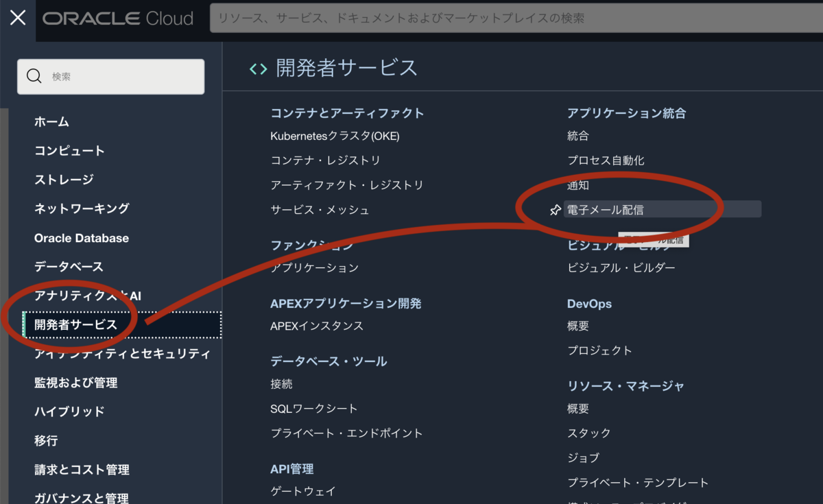823x504 pixels.
Task: Open 概要 under DevOps
Action: tap(578, 326)
